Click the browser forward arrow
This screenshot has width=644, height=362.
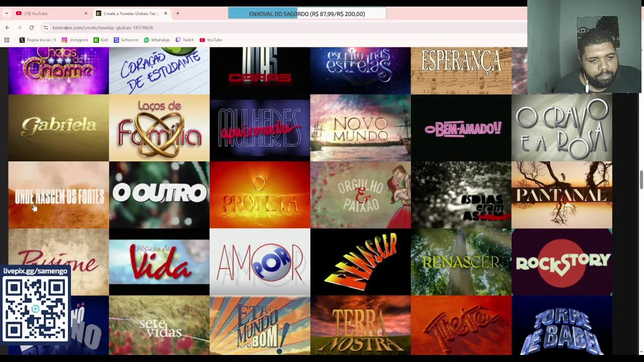click(19, 28)
